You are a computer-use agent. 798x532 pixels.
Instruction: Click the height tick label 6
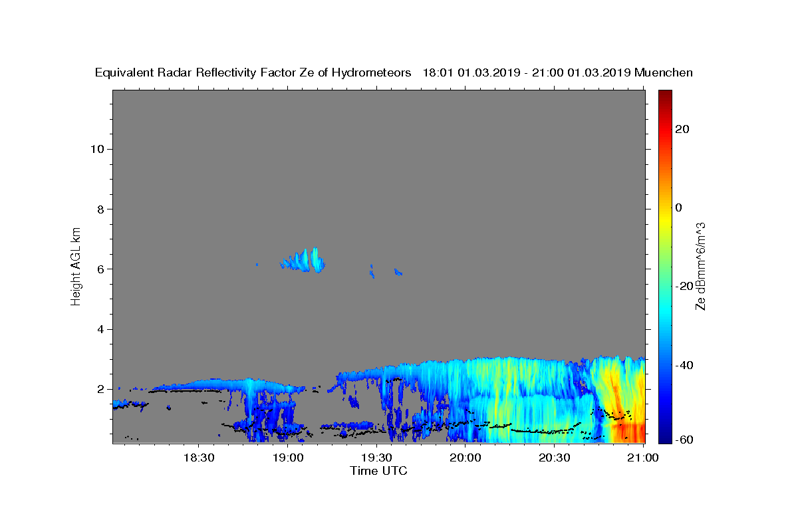[x=100, y=269]
